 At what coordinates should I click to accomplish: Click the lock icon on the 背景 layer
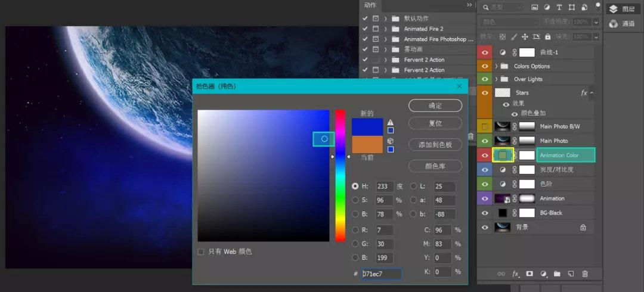coord(583,227)
